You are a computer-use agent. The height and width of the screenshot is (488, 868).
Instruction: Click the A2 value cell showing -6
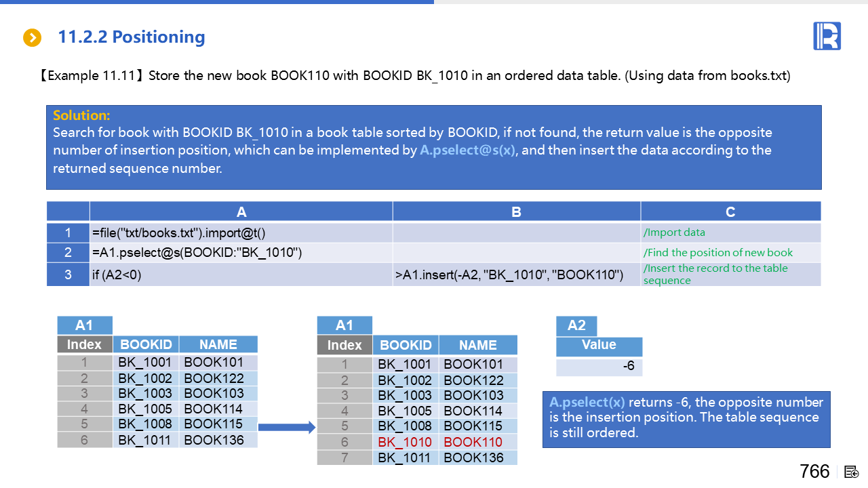(x=599, y=366)
